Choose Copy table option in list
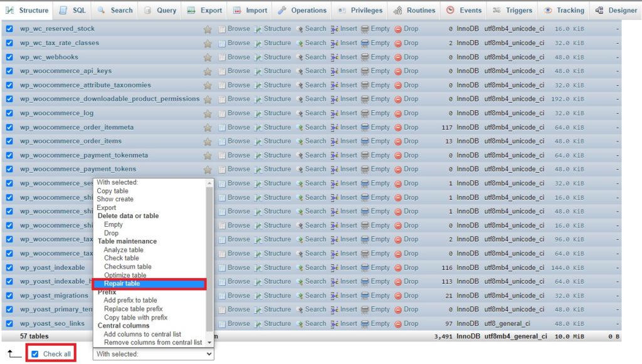This screenshot has width=642, height=364. coord(112,191)
